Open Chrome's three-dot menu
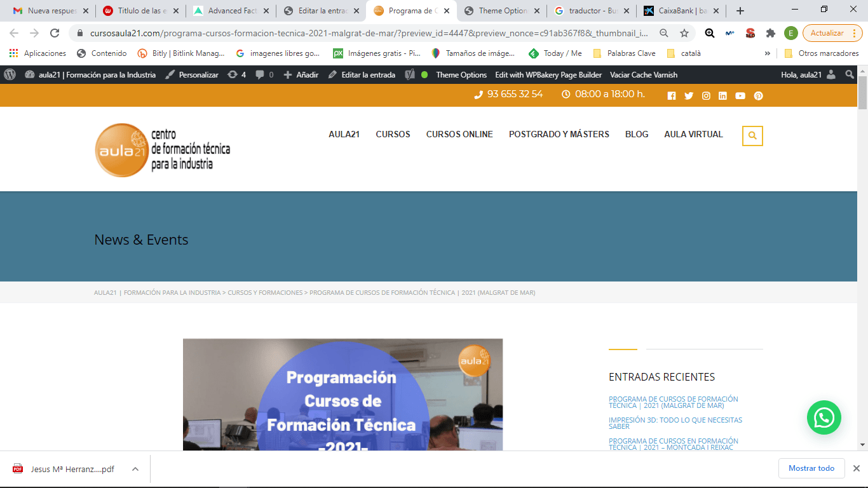Viewport: 868px width, 488px height. 855,33
